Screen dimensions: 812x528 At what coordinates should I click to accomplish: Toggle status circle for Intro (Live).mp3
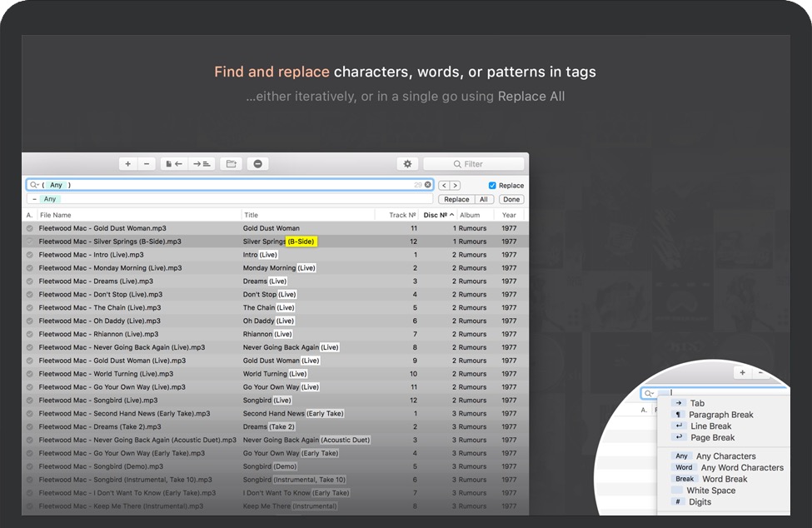click(30, 255)
